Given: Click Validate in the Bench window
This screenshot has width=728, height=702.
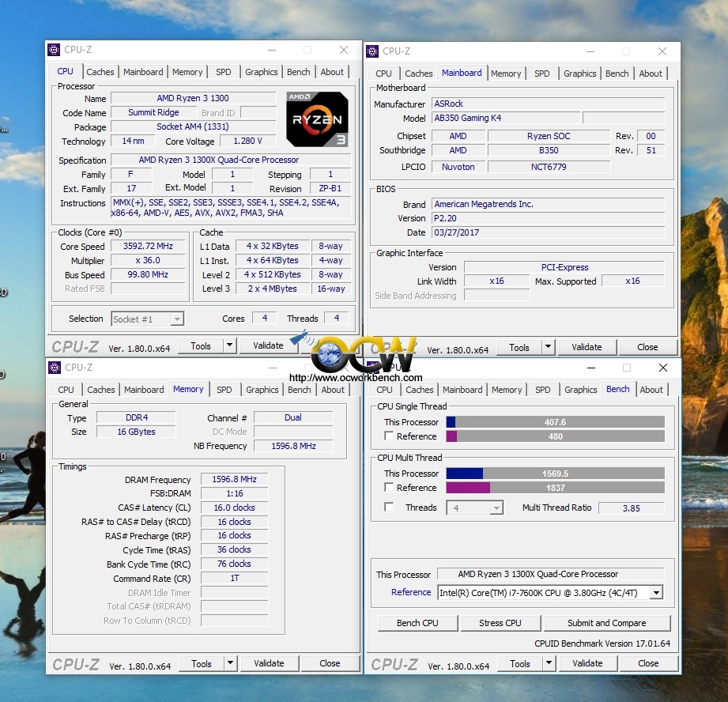Looking at the screenshot, I should pyautogui.click(x=587, y=663).
